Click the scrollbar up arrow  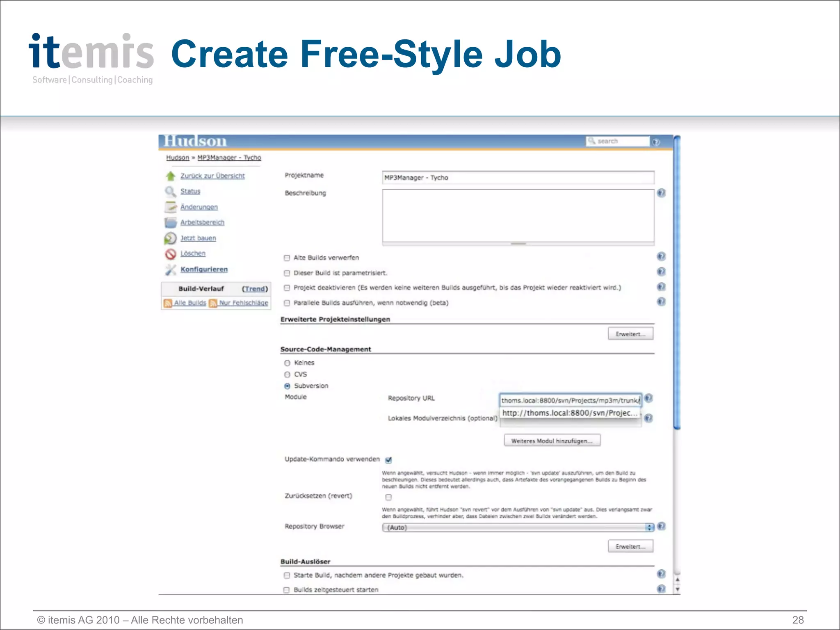677,580
